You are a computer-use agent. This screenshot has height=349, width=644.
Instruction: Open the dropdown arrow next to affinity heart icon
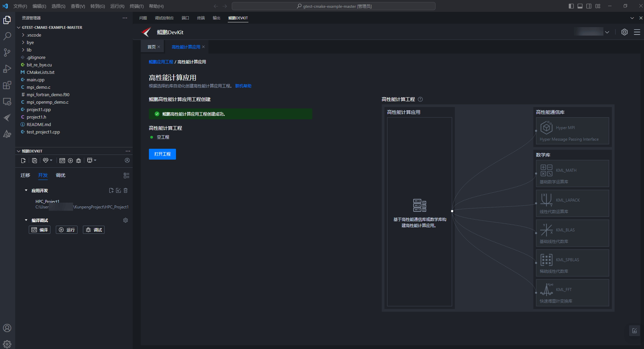[51, 160]
